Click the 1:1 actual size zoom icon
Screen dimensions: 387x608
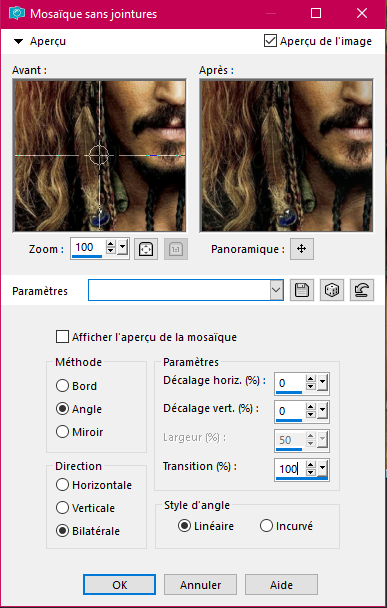(176, 249)
